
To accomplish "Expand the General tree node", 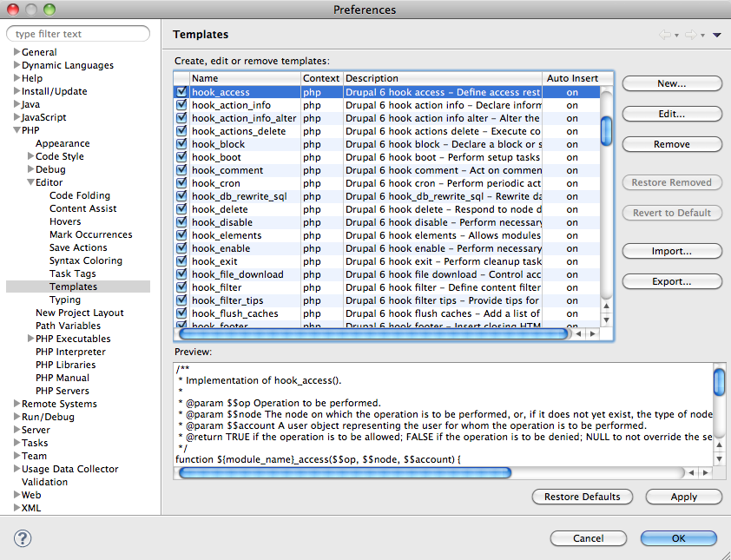I will pos(16,52).
